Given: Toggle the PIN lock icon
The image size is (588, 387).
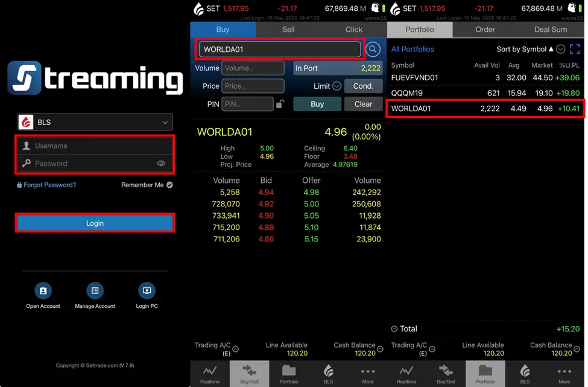Looking at the screenshot, I should click(x=280, y=104).
